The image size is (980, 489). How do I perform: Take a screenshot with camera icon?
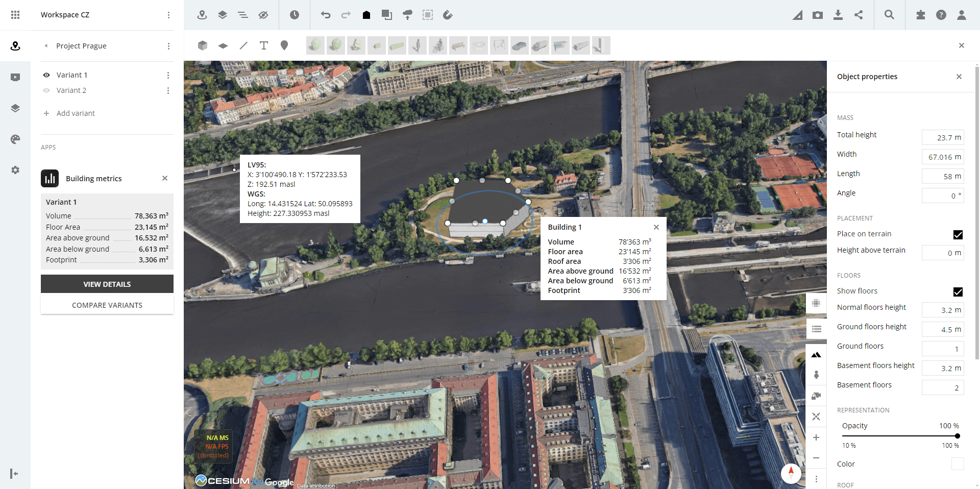pyautogui.click(x=818, y=15)
